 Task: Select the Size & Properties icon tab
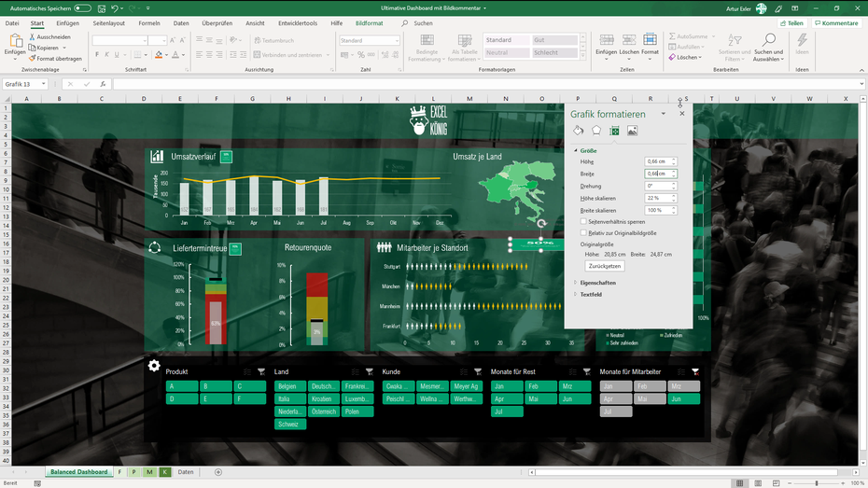[614, 131]
